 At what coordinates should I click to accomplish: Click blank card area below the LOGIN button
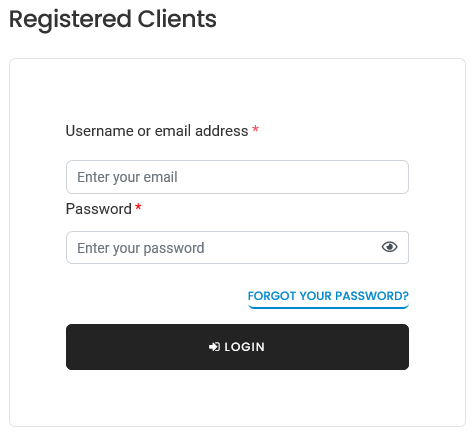(x=237, y=397)
